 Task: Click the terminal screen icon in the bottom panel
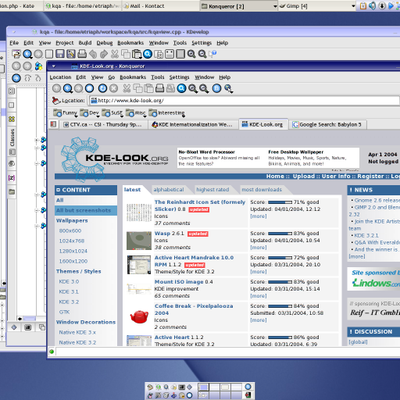pyautogui.click(x=182, y=387)
